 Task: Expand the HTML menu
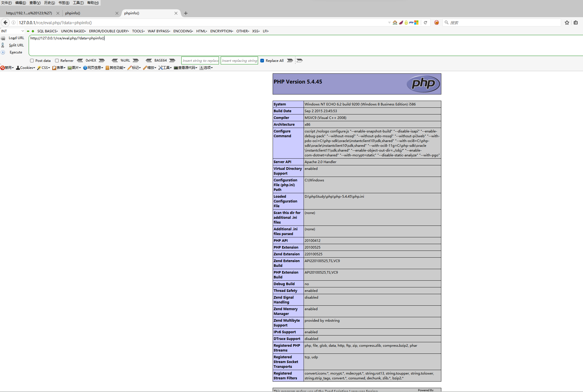[x=202, y=31]
